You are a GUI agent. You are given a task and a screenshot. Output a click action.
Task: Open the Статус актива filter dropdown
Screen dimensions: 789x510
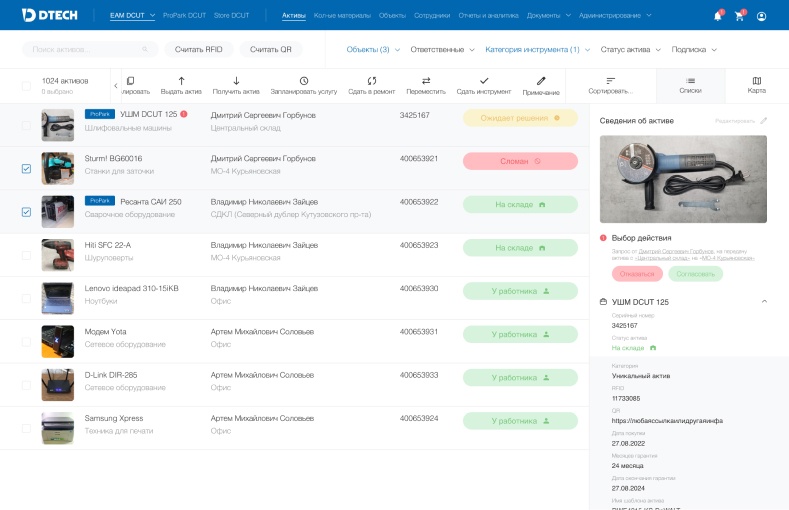point(630,49)
